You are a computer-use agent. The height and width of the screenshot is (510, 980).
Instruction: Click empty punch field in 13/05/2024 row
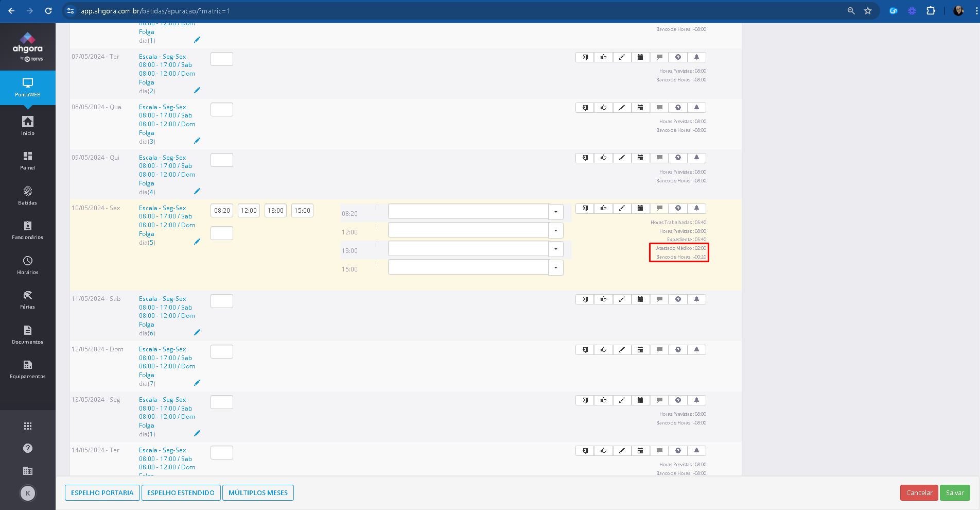click(x=222, y=402)
